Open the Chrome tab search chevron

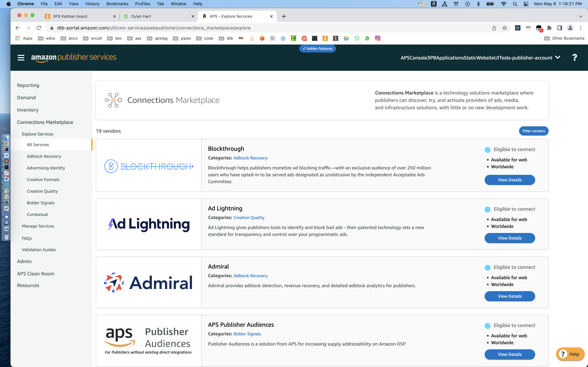coord(580,16)
